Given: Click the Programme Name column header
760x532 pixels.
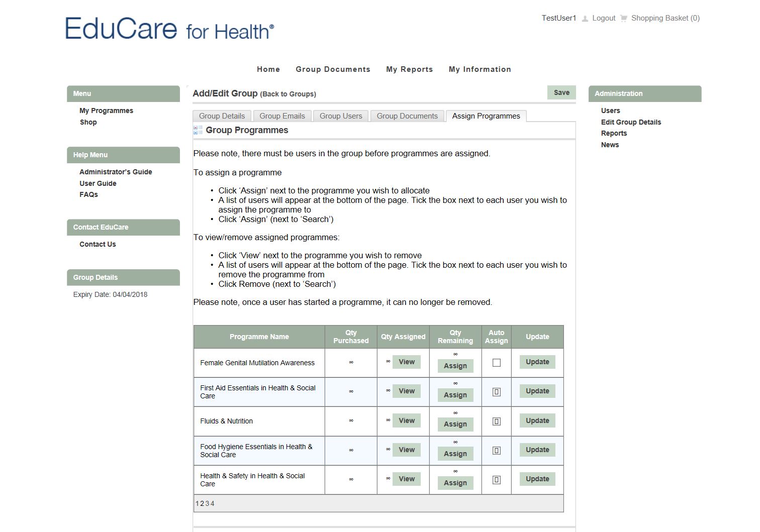Looking at the screenshot, I should click(x=259, y=337).
